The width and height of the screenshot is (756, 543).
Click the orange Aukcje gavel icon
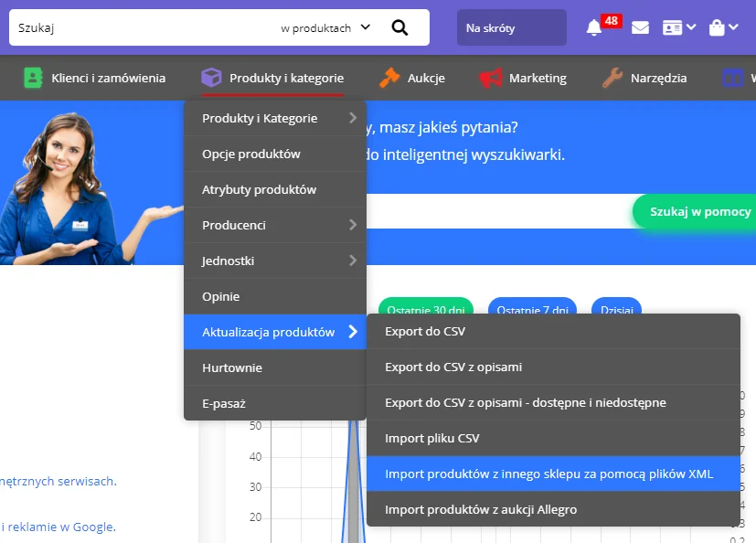[389, 78]
